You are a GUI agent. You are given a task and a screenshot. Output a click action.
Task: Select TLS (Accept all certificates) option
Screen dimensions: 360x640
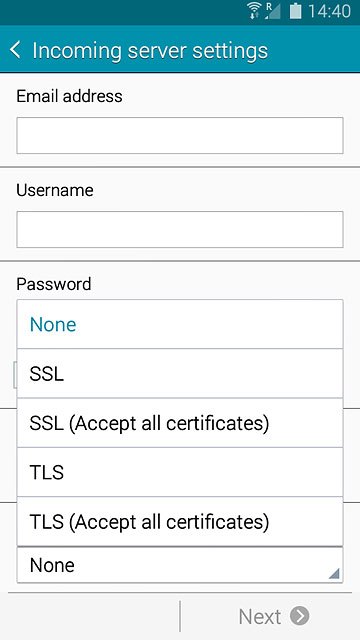pyautogui.click(x=180, y=522)
